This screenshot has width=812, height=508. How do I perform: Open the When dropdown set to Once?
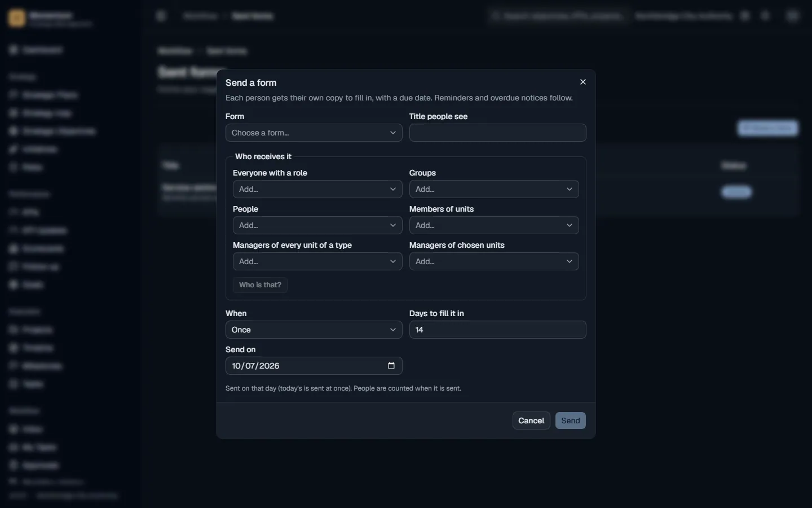[x=314, y=330]
